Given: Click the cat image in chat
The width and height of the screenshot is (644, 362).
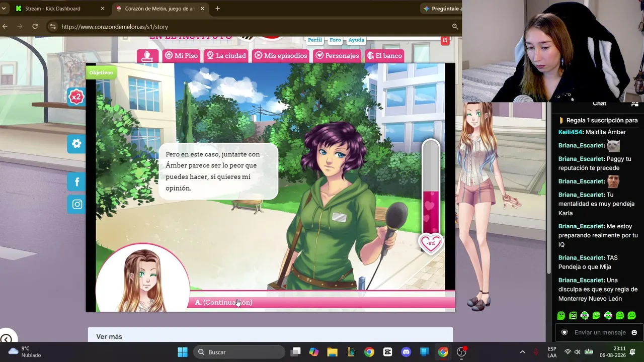Looking at the screenshot, I should (613, 146).
